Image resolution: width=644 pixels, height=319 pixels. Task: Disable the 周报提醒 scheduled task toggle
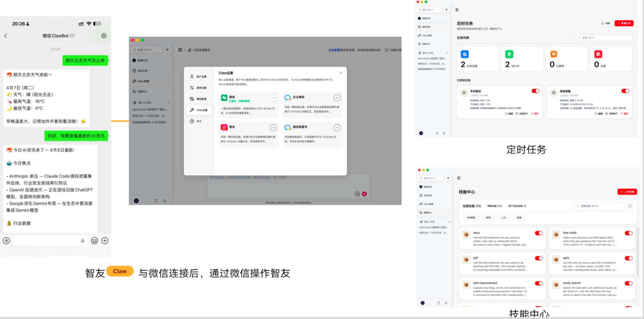625,91
